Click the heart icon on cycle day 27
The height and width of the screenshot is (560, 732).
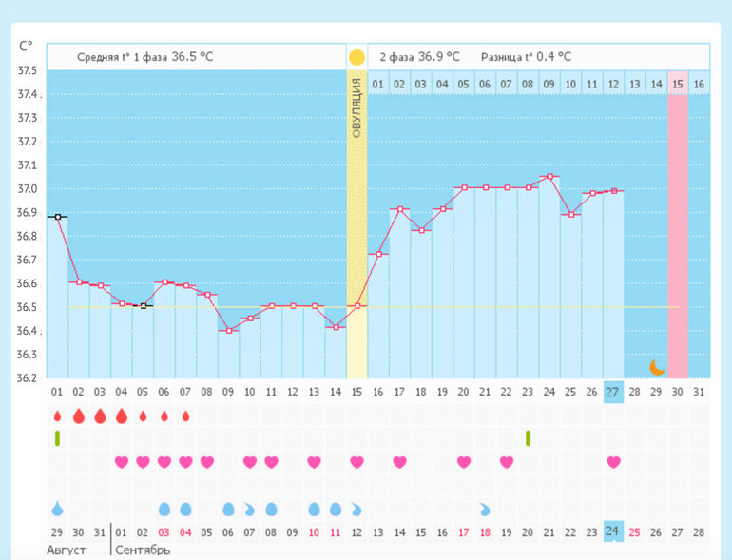click(x=614, y=462)
